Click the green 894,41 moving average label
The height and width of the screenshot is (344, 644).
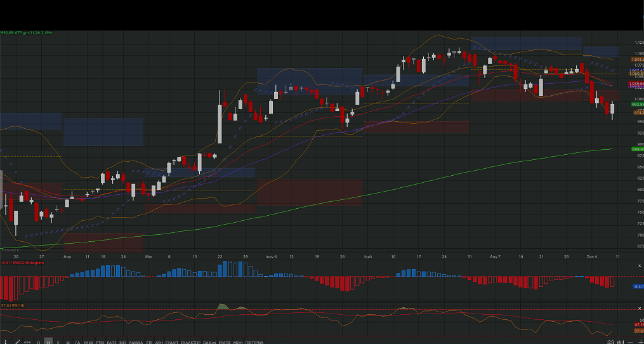(x=638, y=149)
